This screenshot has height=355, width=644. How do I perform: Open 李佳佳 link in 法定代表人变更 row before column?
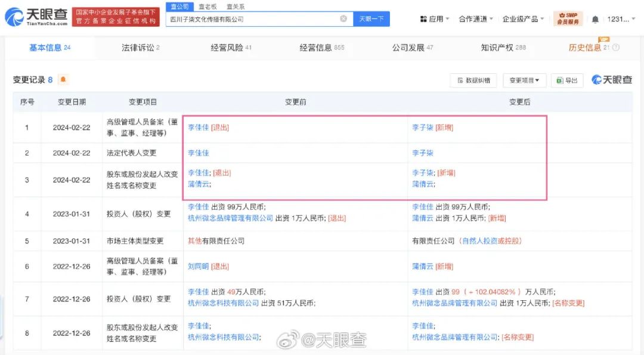click(x=199, y=153)
